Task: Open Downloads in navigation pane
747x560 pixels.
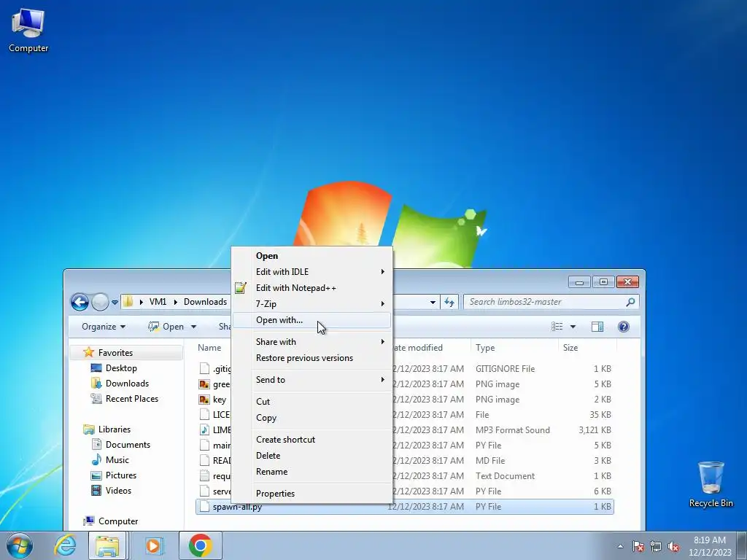Action: click(x=127, y=384)
